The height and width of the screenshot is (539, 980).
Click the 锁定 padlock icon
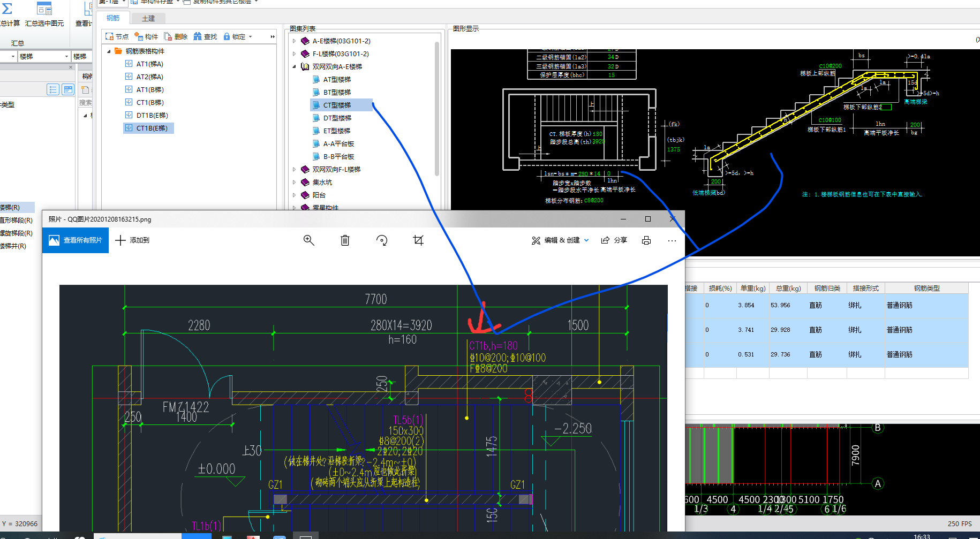227,36
